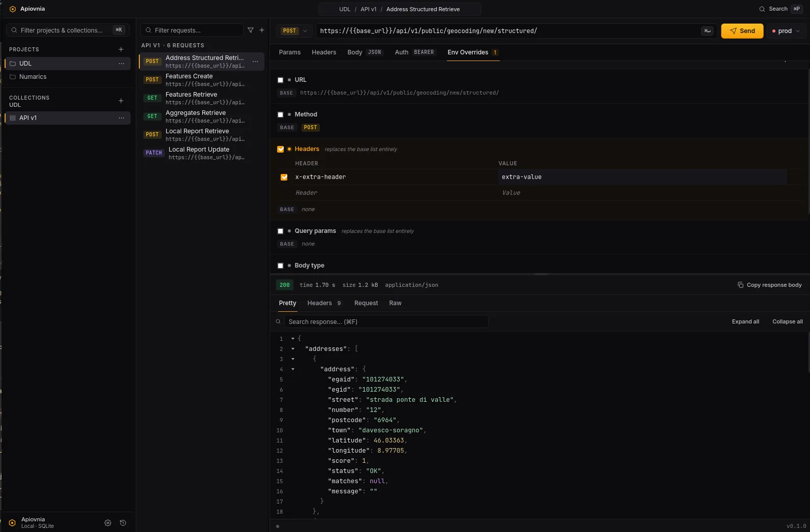Open the response Raw tab

point(395,303)
